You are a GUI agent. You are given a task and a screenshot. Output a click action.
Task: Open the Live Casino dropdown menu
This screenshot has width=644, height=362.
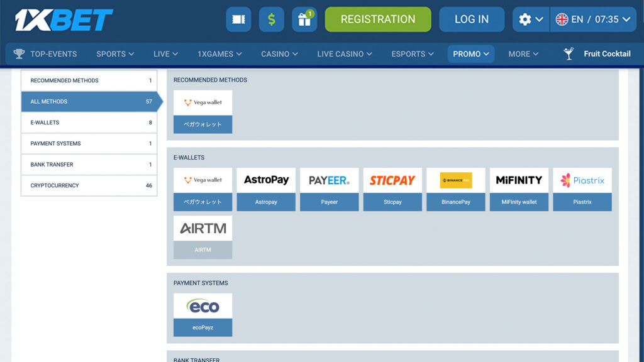345,54
